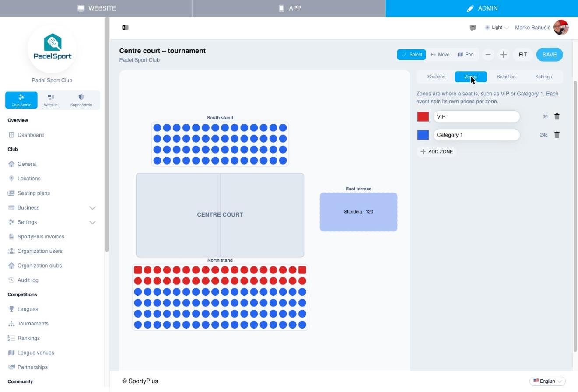Zoom in with the plus icon
The height and width of the screenshot is (392, 578).
[503, 55]
